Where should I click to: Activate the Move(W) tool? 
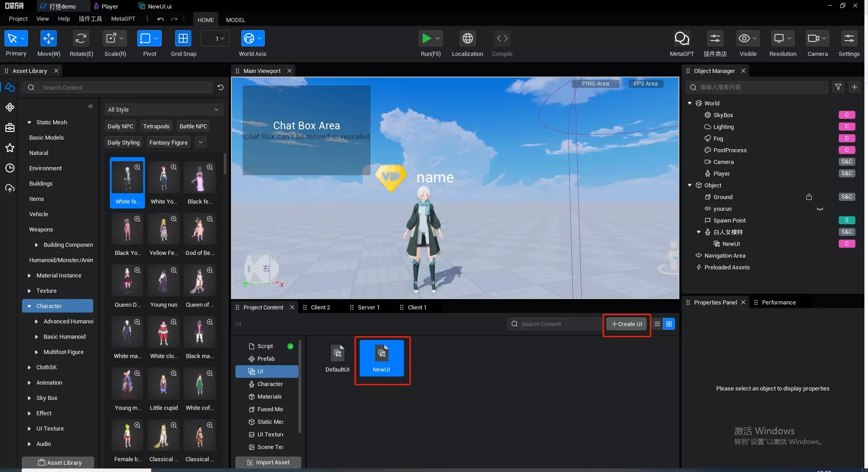[x=48, y=39]
